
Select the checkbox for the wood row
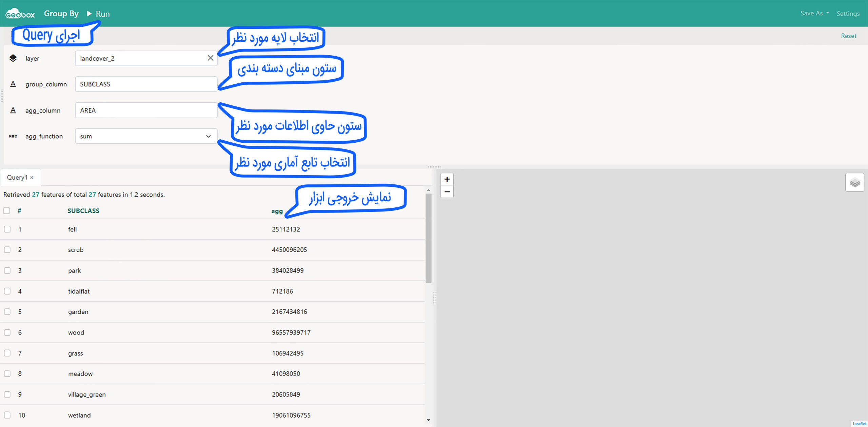coord(7,332)
